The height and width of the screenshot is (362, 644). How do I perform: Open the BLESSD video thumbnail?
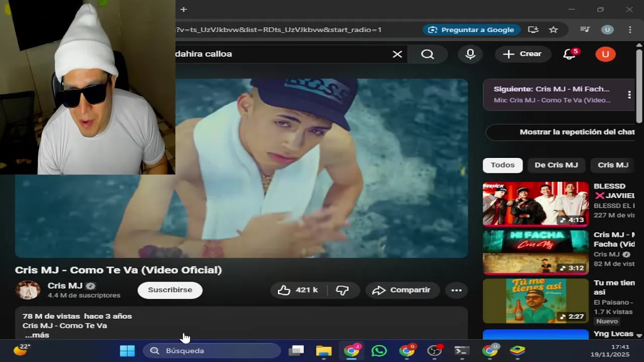tap(536, 204)
